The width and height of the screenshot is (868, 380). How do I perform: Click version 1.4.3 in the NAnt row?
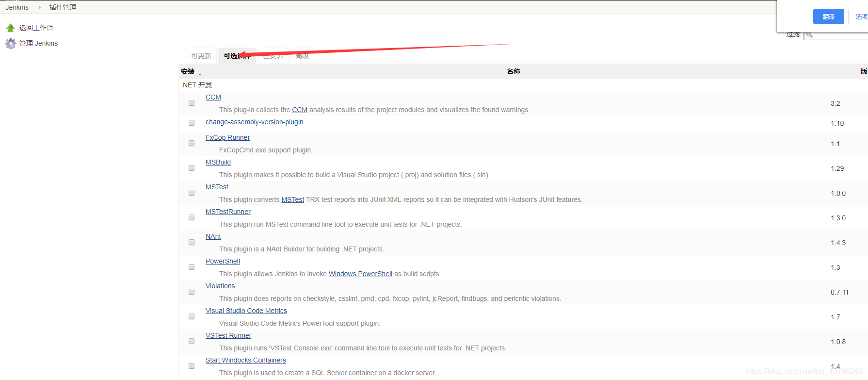pos(838,243)
